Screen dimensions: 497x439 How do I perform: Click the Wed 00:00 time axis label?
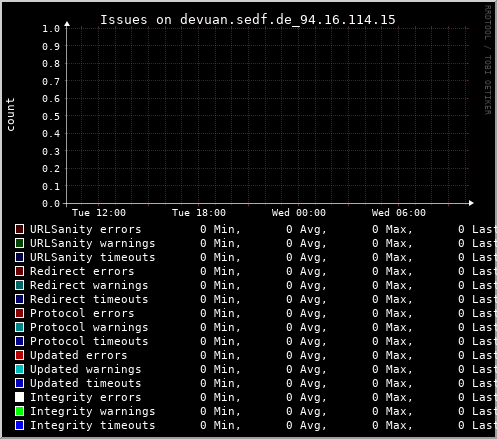(x=299, y=213)
